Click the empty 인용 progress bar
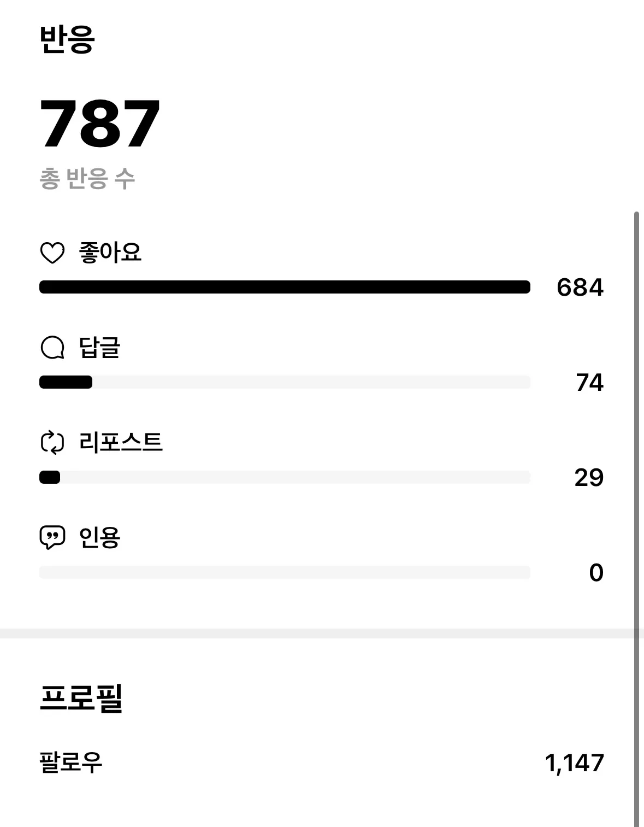Viewport: 644px width, 827px height. tap(285, 572)
